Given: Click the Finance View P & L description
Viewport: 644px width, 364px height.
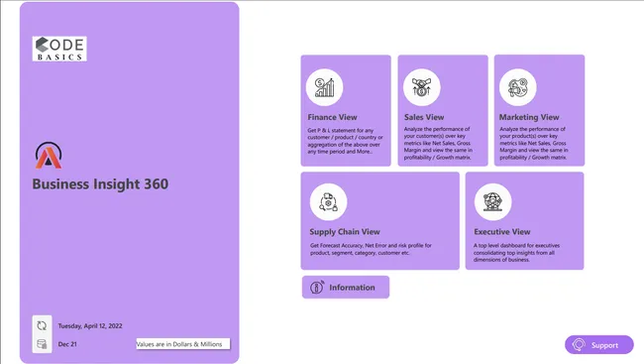Looking at the screenshot, I should [345, 141].
